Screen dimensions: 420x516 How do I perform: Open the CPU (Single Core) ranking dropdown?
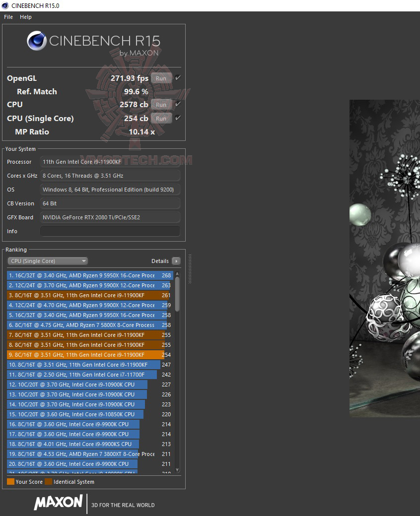click(48, 261)
